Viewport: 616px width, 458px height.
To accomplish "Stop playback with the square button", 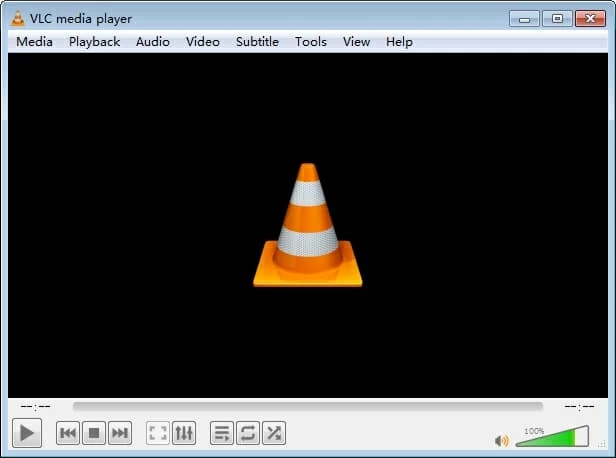I will (93, 433).
